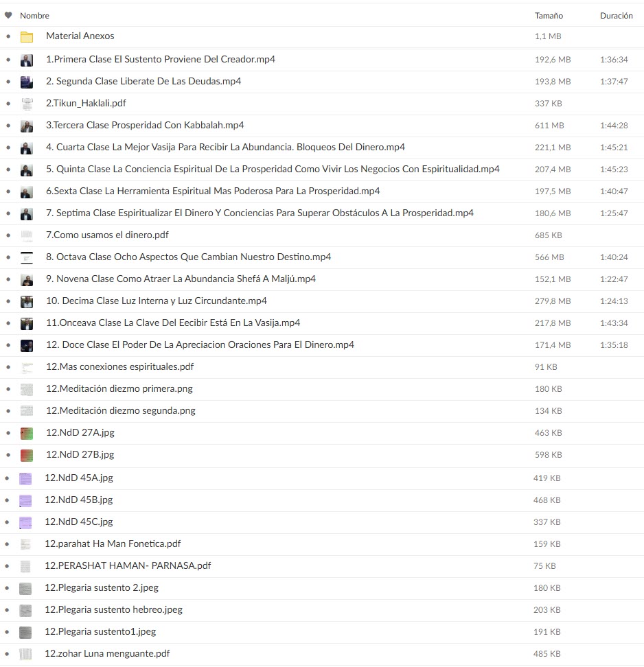This screenshot has width=644, height=667.
Task: Sort files by Tamaño column header
Action: [x=549, y=16]
